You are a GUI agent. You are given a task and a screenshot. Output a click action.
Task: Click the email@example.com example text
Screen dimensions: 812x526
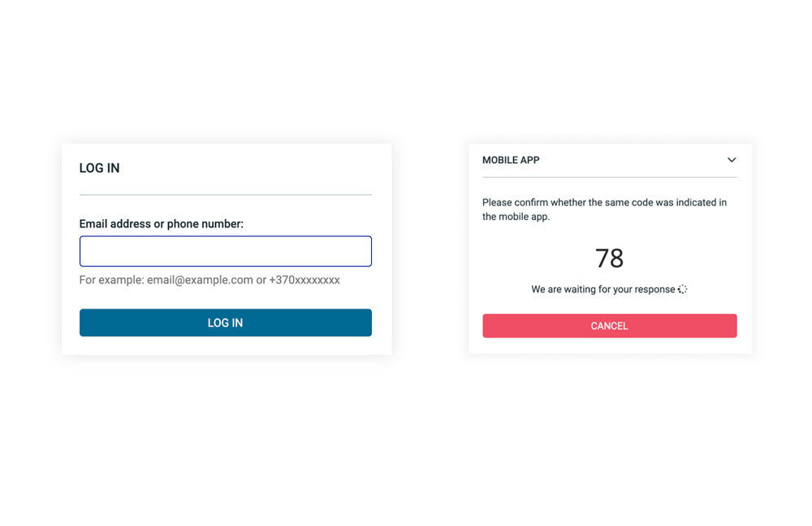(x=200, y=280)
